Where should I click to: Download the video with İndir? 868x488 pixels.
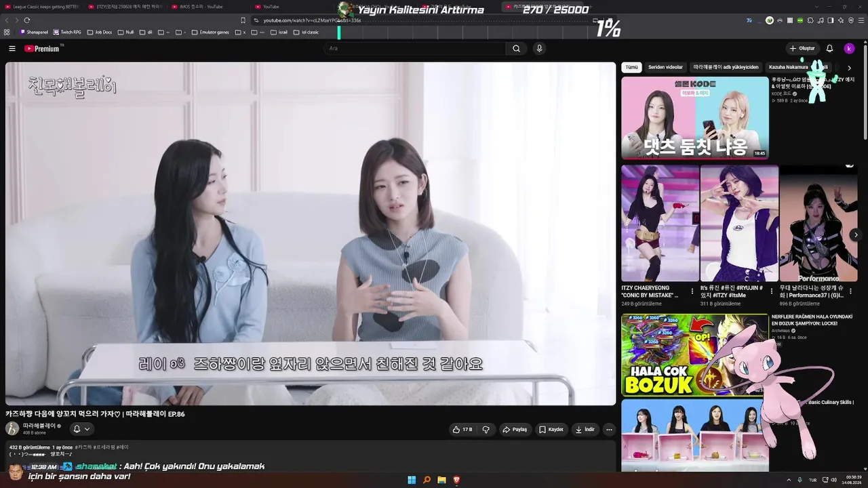click(585, 429)
